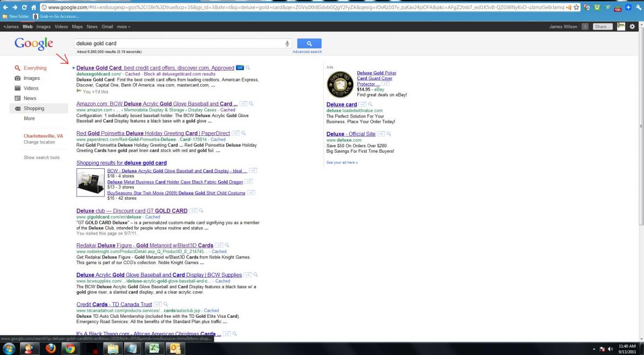Image resolution: width=644 pixels, height=355 pixels.
Task: Open 'Shopping results for deluxe gold card'
Action: click(x=121, y=163)
